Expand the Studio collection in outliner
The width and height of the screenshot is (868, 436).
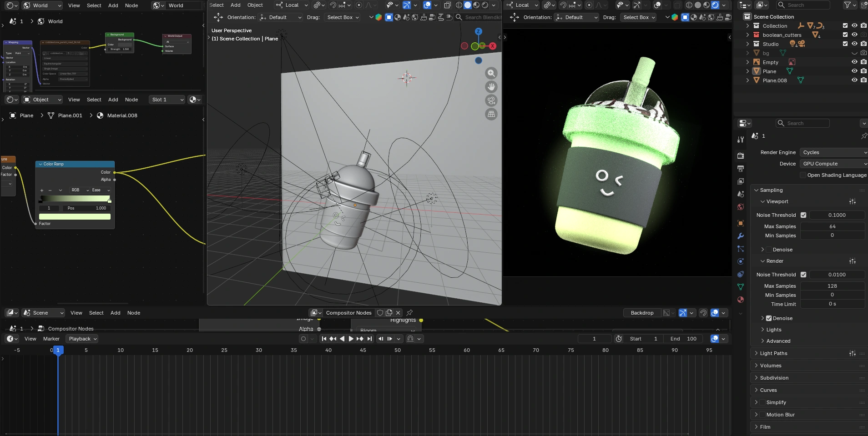pyautogui.click(x=747, y=44)
